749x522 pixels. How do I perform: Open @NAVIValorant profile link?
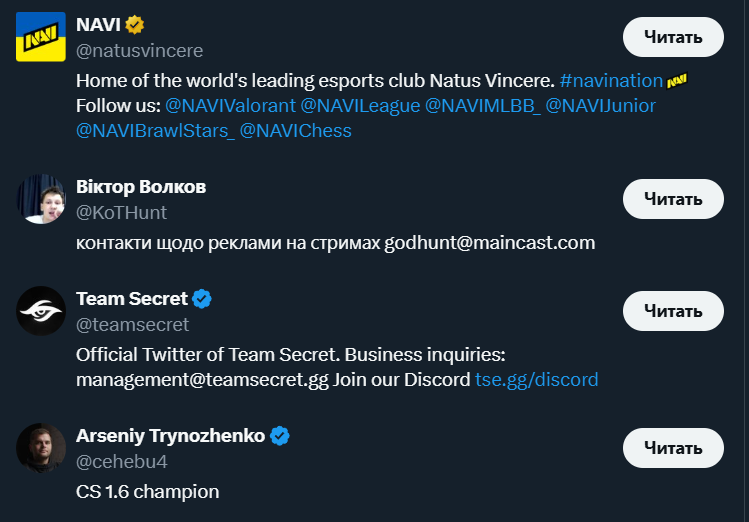pyautogui.click(x=229, y=105)
